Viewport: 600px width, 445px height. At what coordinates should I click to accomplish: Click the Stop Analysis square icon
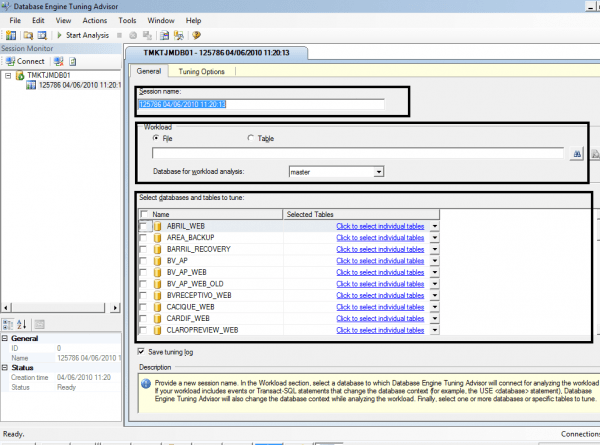(119, 35)
